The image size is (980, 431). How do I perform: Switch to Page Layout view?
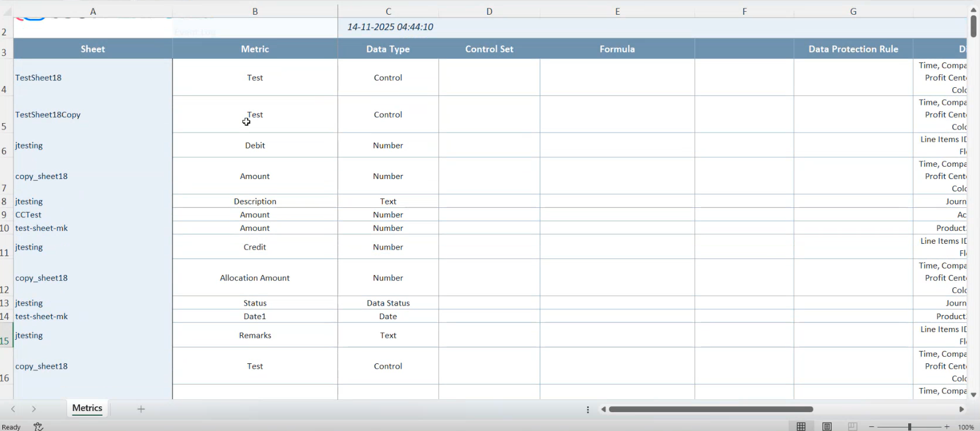827,427
